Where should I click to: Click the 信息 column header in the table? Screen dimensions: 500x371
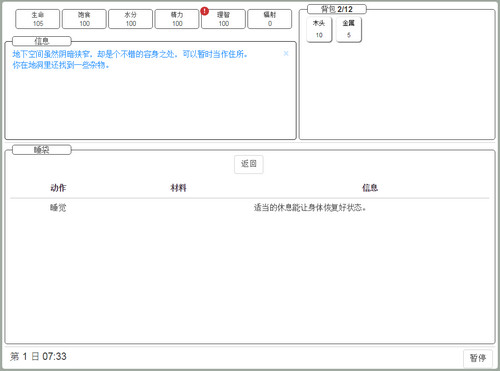click(370, 188)
